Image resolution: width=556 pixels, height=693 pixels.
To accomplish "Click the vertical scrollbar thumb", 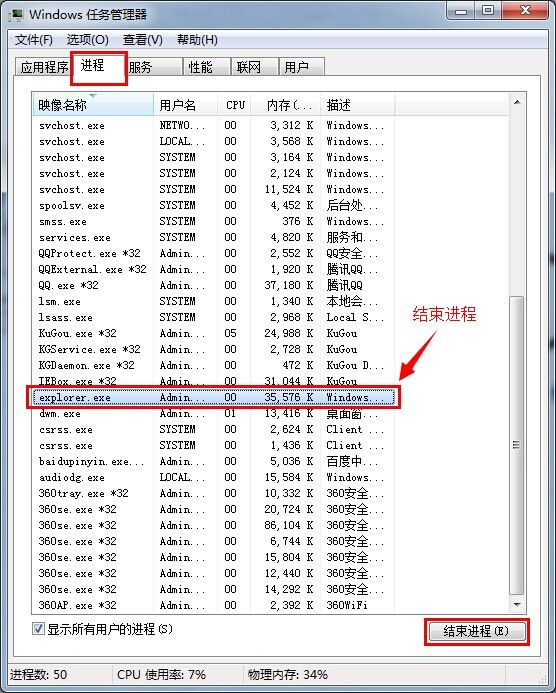I will point(517,445).
